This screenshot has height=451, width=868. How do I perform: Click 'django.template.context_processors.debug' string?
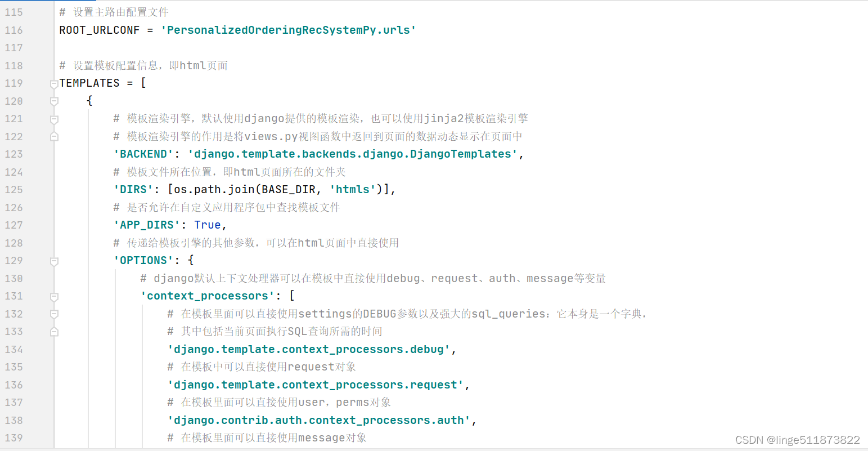coord(309,350)
